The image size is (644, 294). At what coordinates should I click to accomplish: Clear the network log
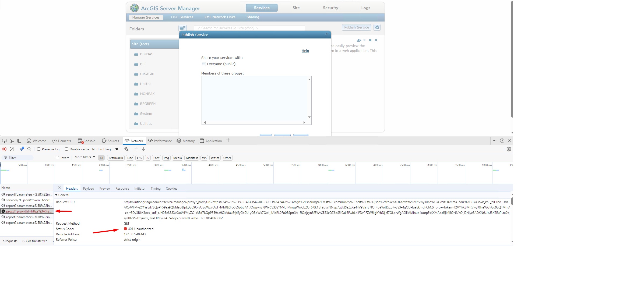coord(12,149)
